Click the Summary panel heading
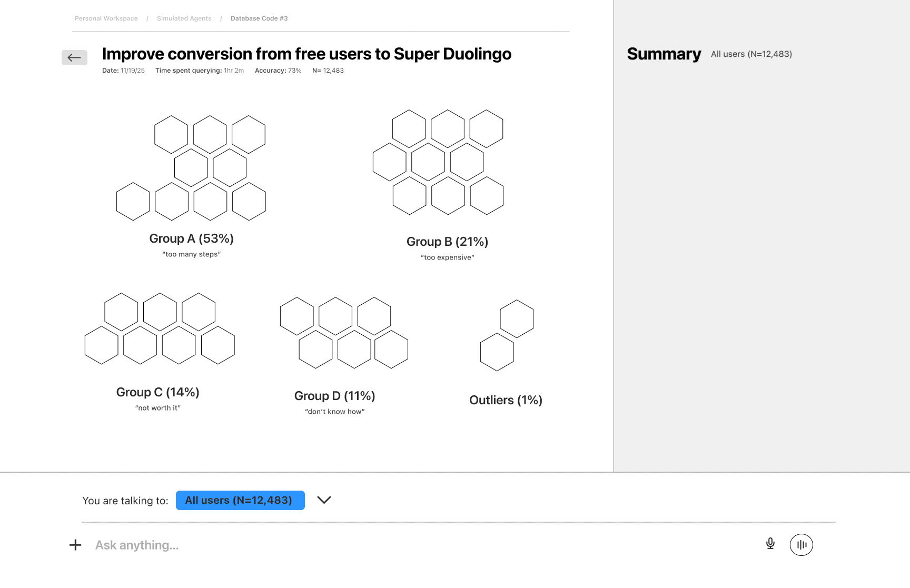 coord(664,54)
